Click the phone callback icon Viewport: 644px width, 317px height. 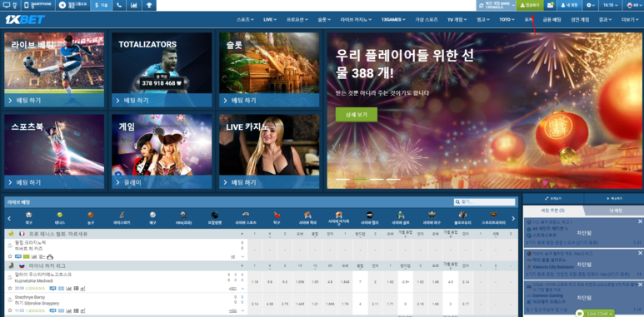click(x=119, y=5)
